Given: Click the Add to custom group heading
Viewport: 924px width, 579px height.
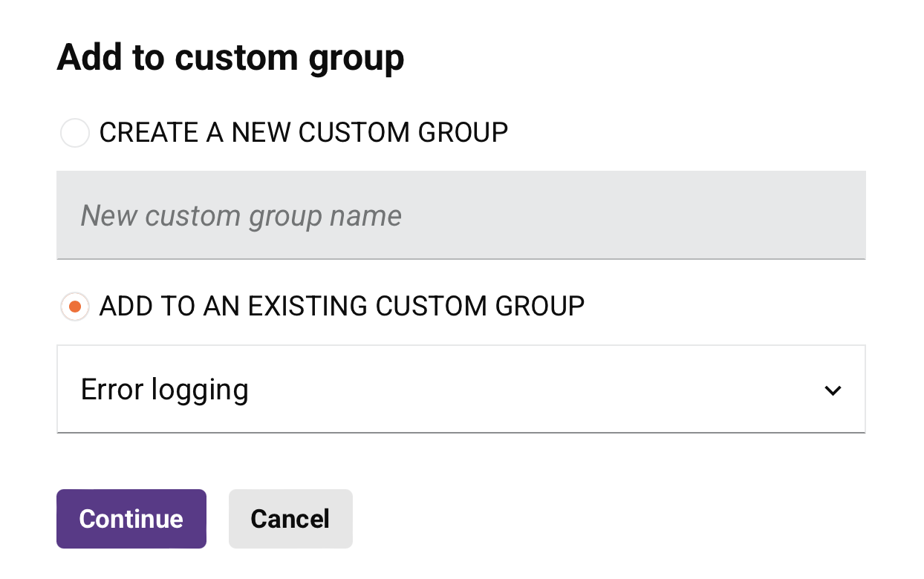Looking at the screenshot, I should pos(230,56).
